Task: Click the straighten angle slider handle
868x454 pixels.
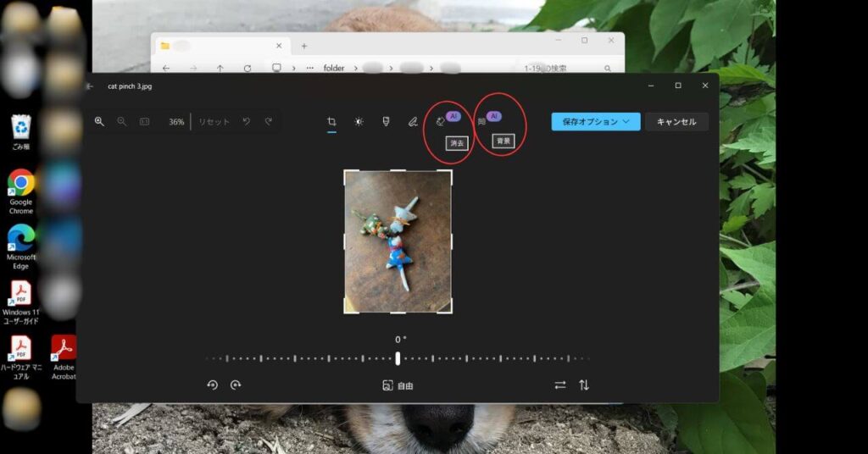Action: 398,358
